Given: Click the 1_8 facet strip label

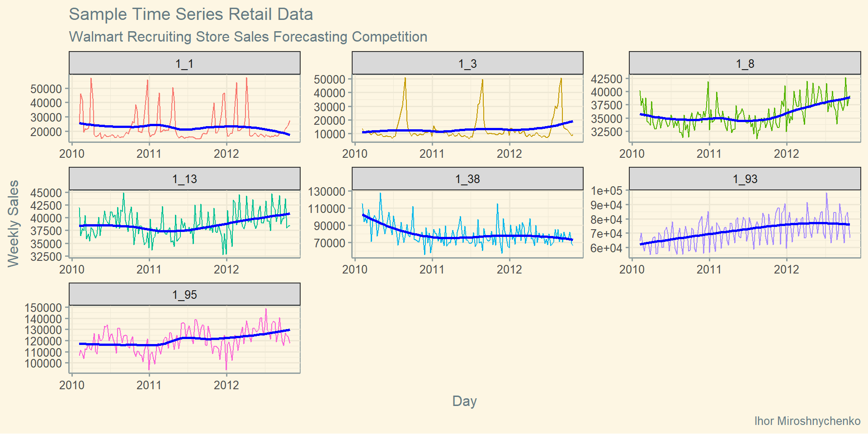Looking at the screenshot, I should click(x=745, y=63).
